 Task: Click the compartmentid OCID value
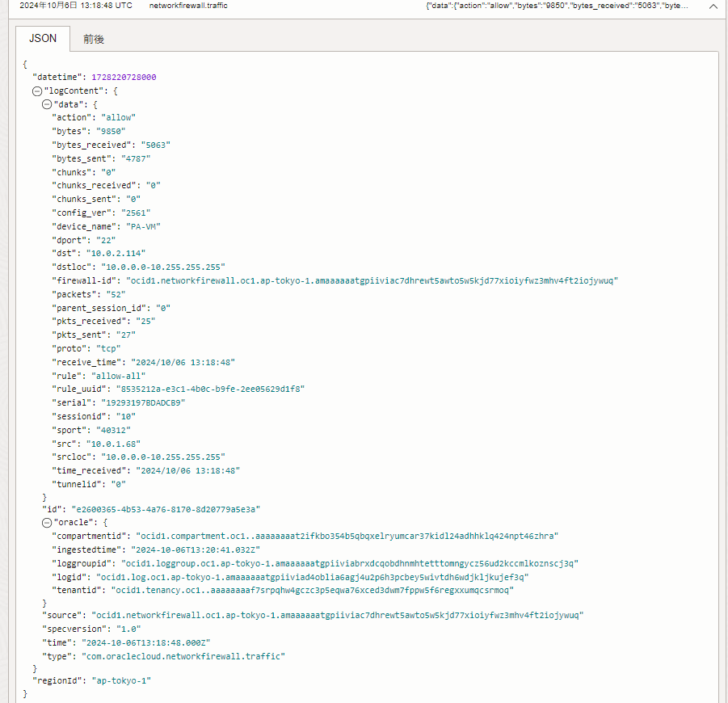tap(346, 536)
